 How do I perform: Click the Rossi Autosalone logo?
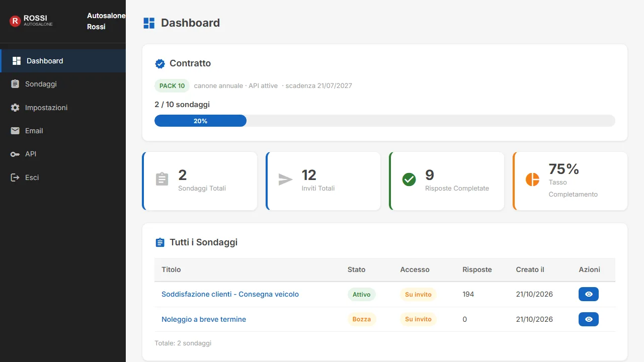coord(31,21)
